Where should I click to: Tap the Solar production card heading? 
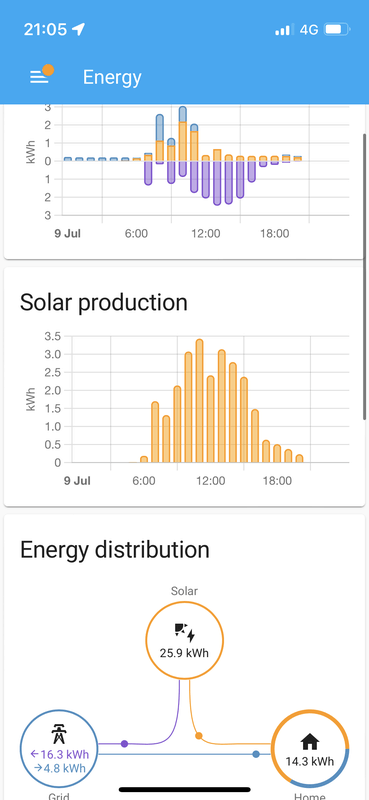click(104, 302)
